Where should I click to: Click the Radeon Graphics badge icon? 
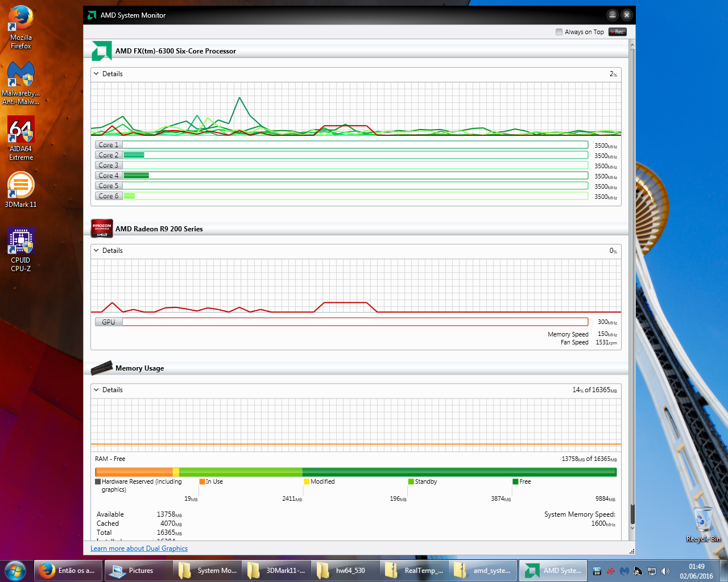click(102, 228)
